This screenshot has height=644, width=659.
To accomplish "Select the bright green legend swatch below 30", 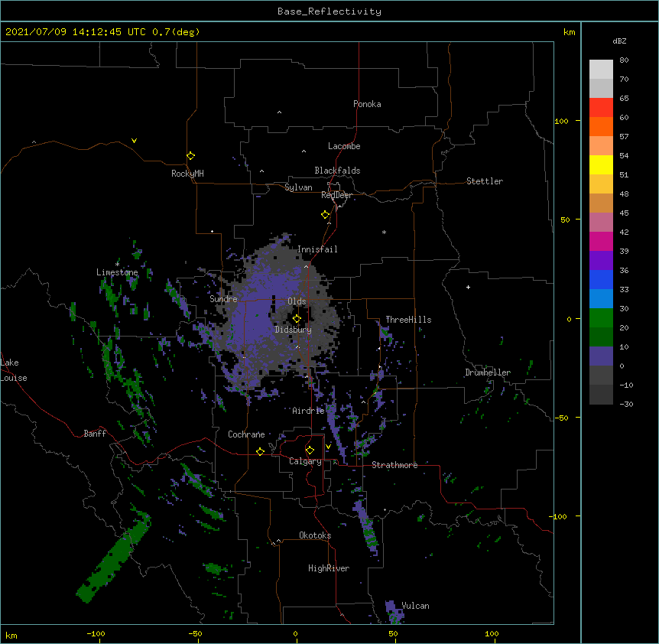I will tap(601, 318).
